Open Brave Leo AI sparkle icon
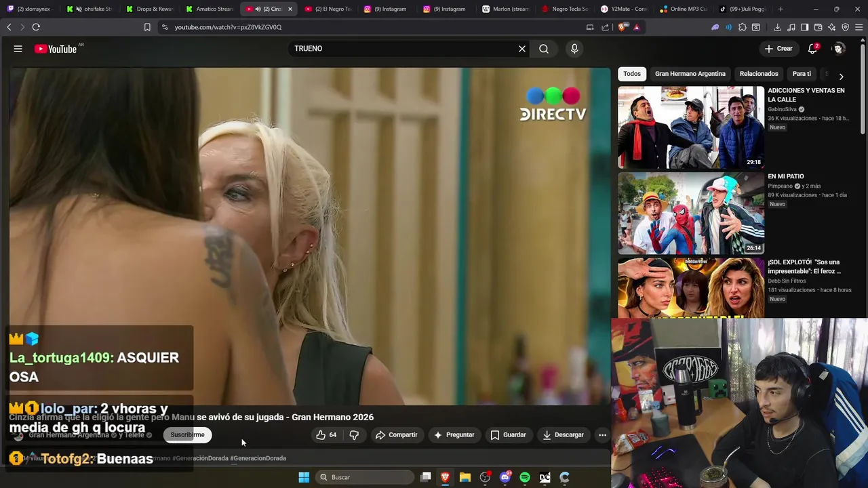The width and height of the screenshot is (868, 488). pos(831,27)
